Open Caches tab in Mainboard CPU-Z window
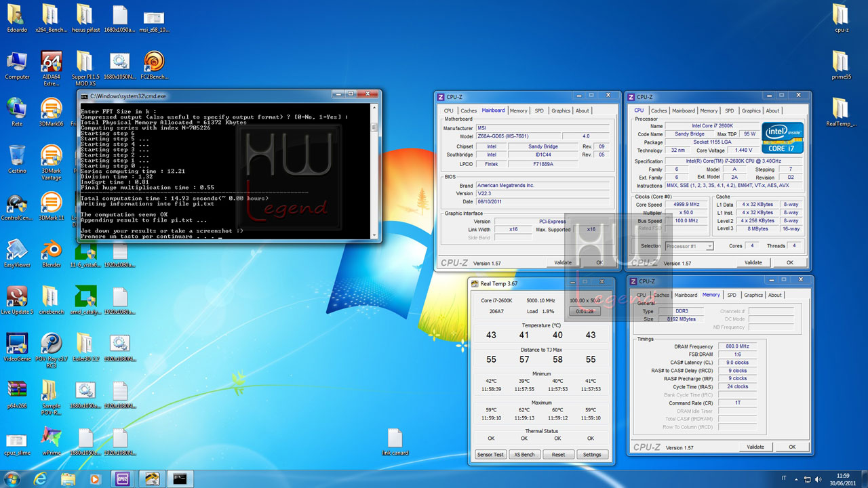 point(469,110)
